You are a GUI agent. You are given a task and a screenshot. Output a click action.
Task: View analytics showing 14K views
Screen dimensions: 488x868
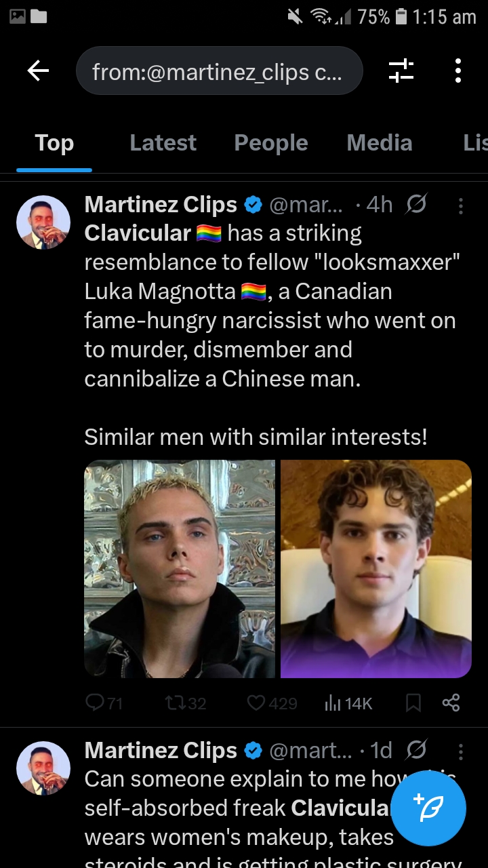click(x=348, y=703)
